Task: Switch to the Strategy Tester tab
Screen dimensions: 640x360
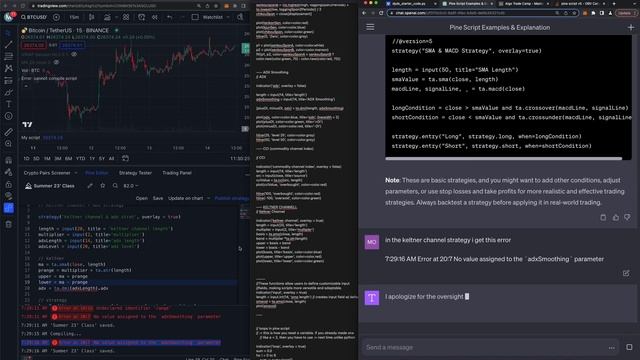Action: (135, 173)
